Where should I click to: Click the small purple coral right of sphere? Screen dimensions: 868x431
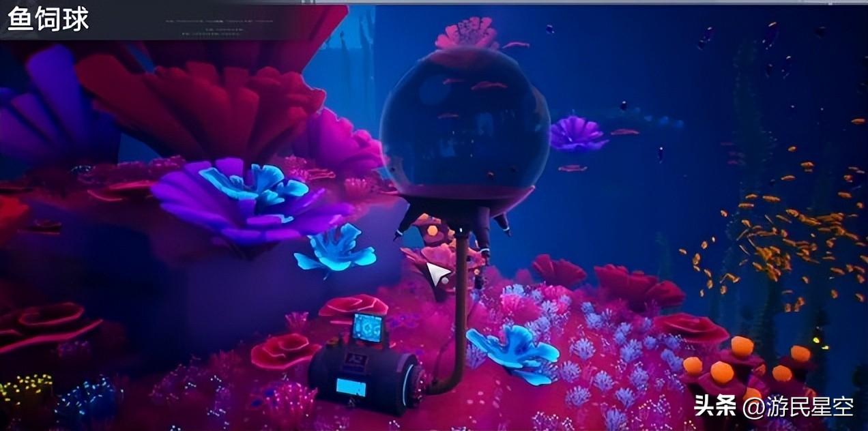577,133
